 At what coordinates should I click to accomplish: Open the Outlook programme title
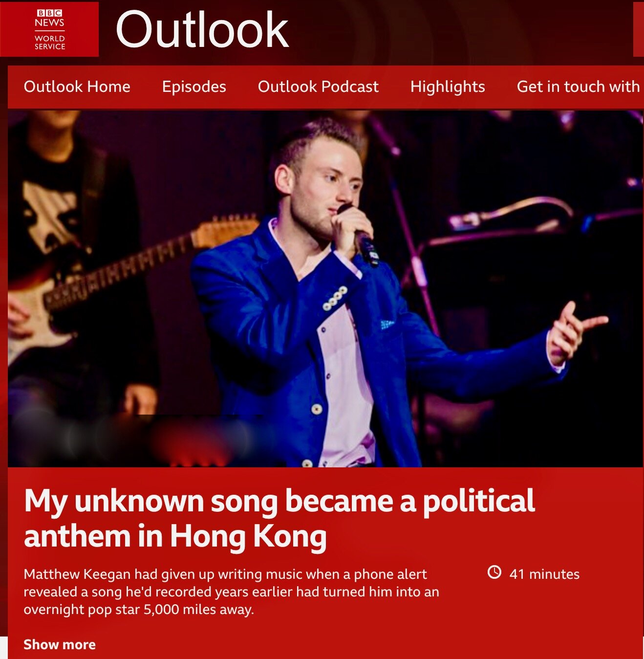[x=202, y=30]
